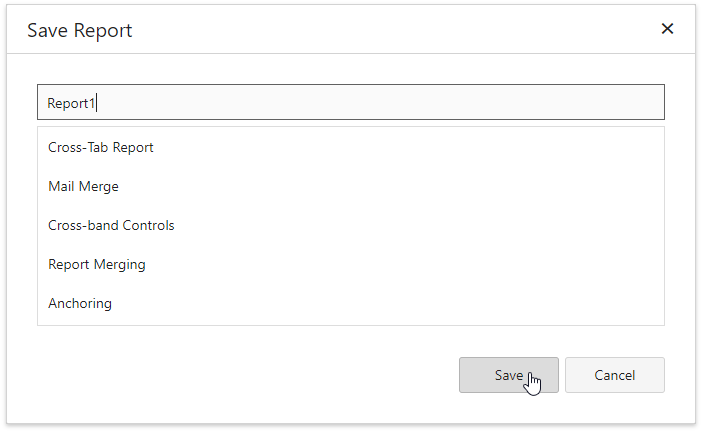The height and width of the screenshot is (432, 702).
Task: Abort saving by clicking Cancel
Action: click(x=614, y=375)
